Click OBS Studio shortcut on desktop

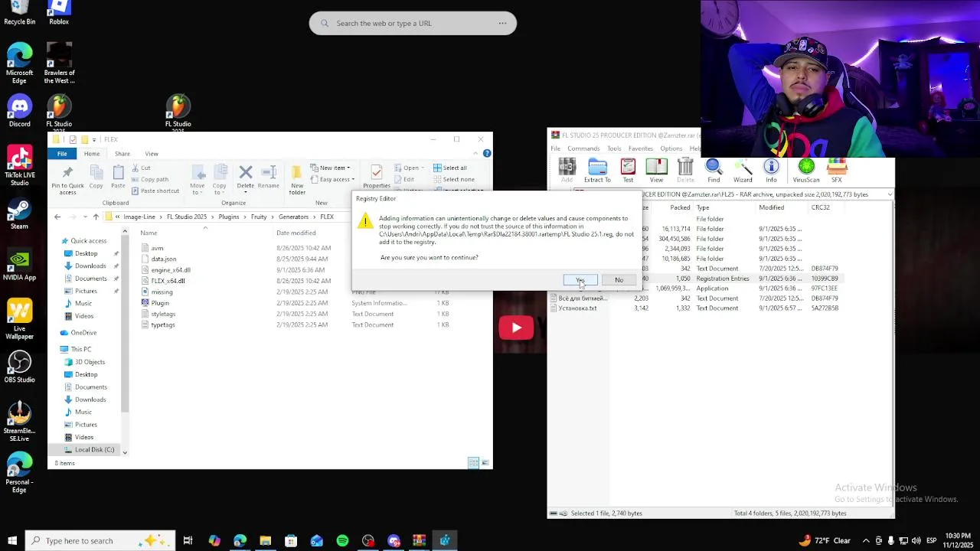click(20, 367)
